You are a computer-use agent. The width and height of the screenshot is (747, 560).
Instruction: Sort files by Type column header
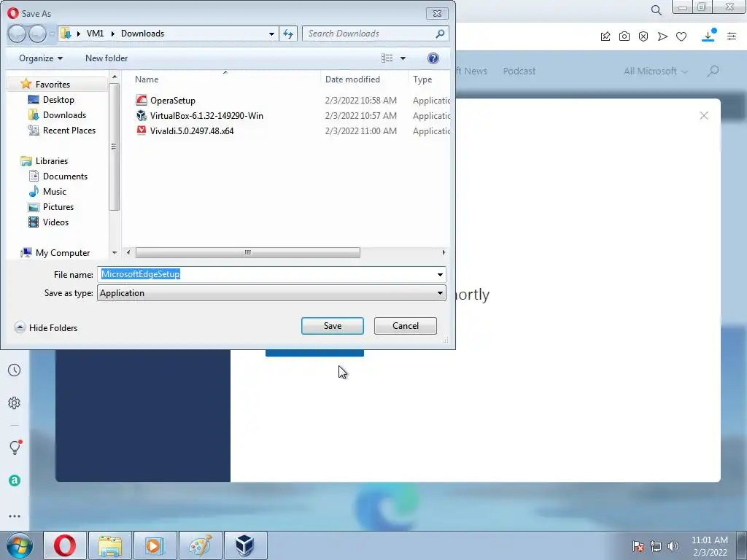(x=422, y=79)
